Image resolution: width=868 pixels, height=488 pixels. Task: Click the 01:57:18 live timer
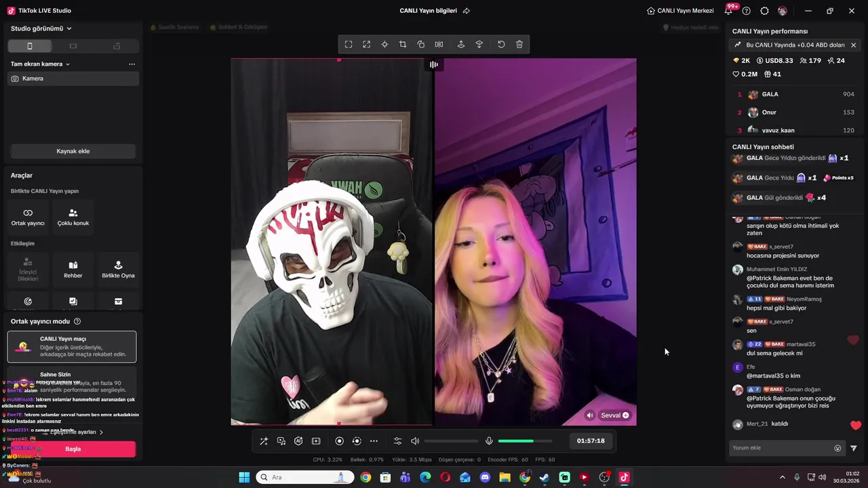591,441
